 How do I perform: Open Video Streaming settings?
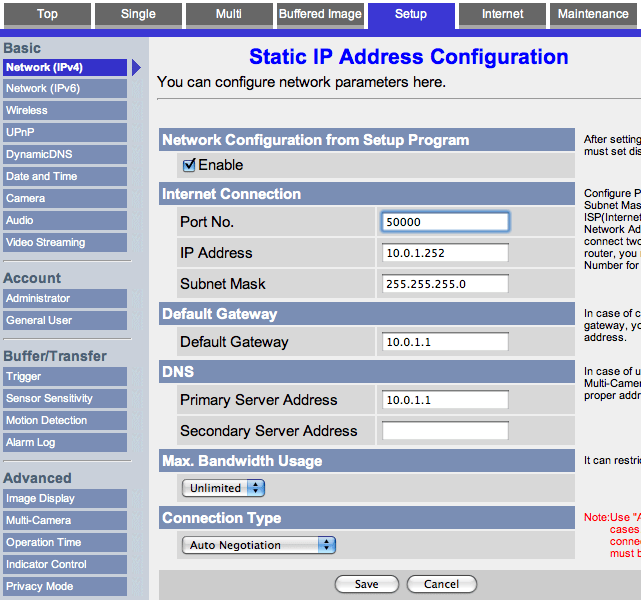(65, 242)
